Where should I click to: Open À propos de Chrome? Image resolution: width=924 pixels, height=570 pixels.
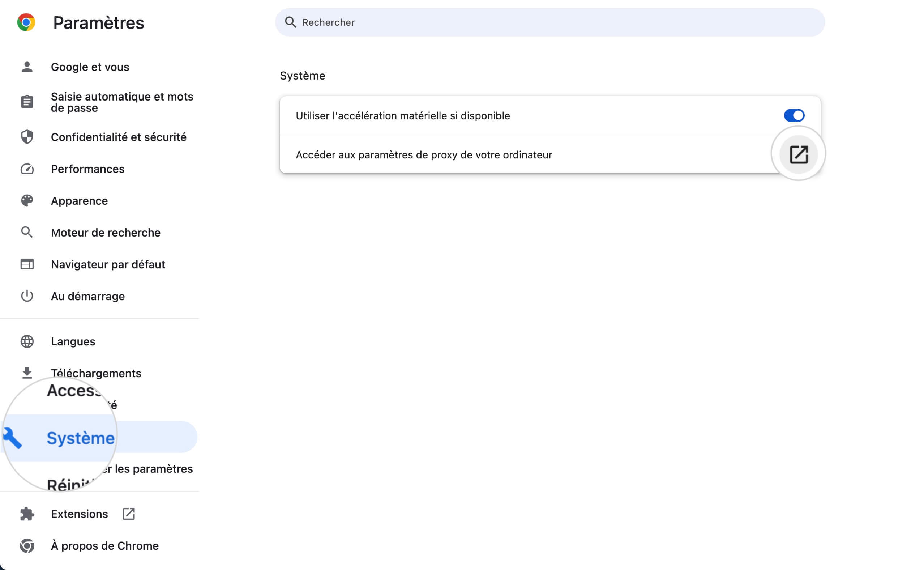105,545
